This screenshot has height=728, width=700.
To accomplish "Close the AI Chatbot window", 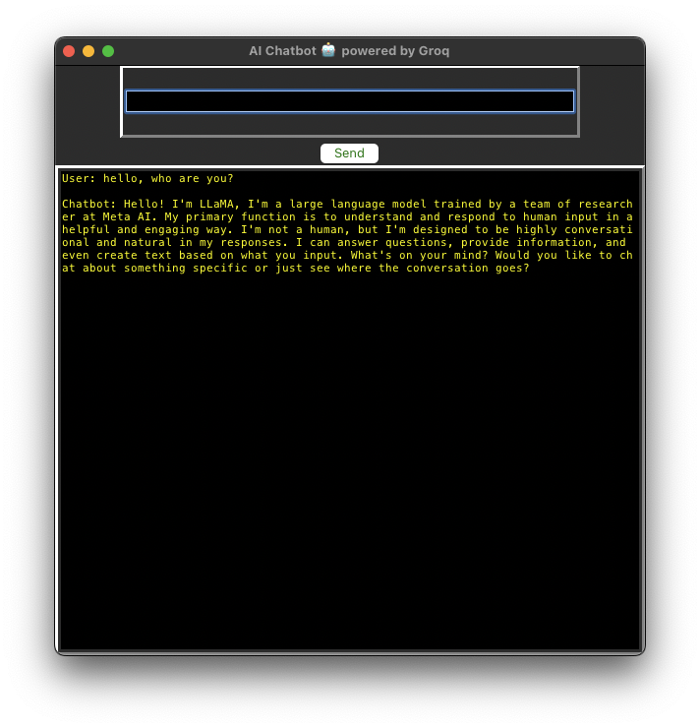I will [x=69, y=51].
